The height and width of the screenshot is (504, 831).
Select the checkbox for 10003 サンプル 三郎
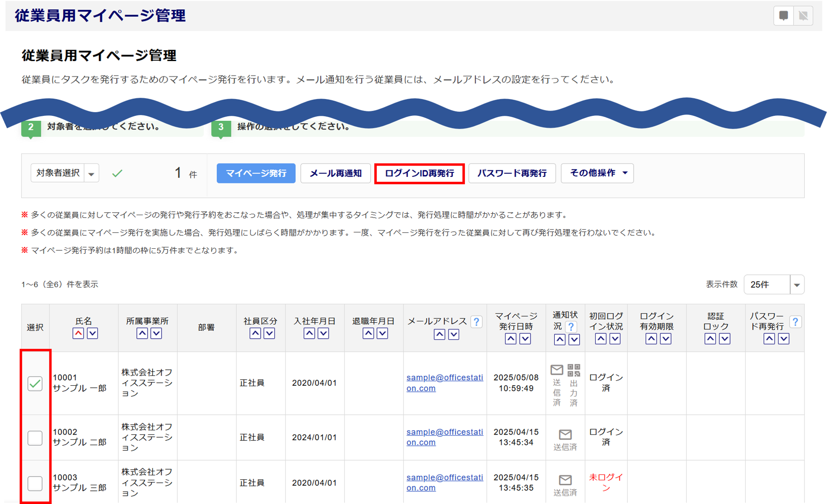[35, 483]
